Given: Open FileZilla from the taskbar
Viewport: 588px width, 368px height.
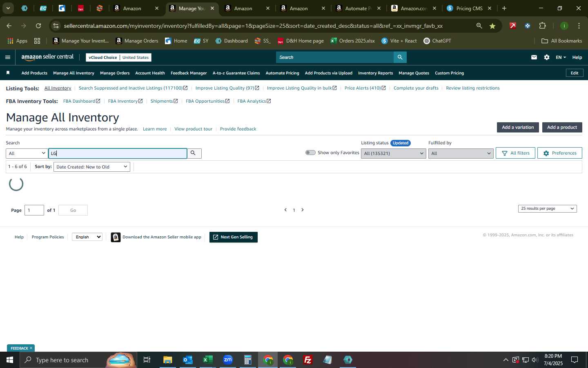Looking at the screenshot, I should click(308, 360).
